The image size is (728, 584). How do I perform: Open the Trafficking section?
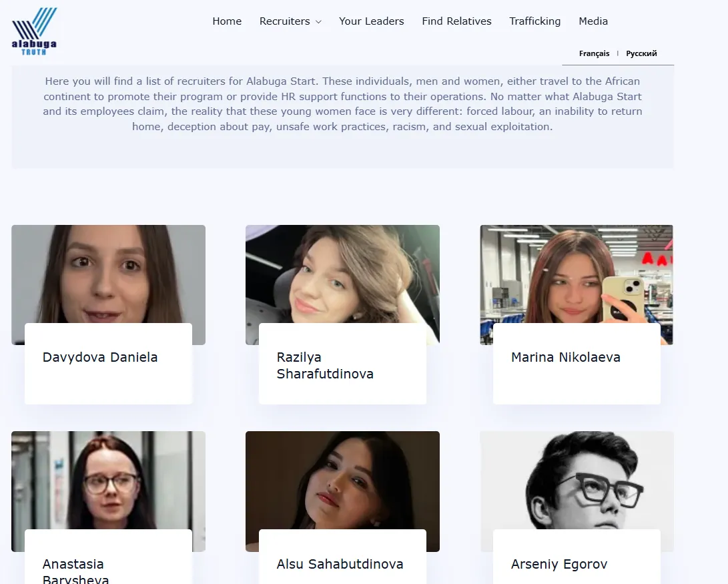(x=534, y=21)
